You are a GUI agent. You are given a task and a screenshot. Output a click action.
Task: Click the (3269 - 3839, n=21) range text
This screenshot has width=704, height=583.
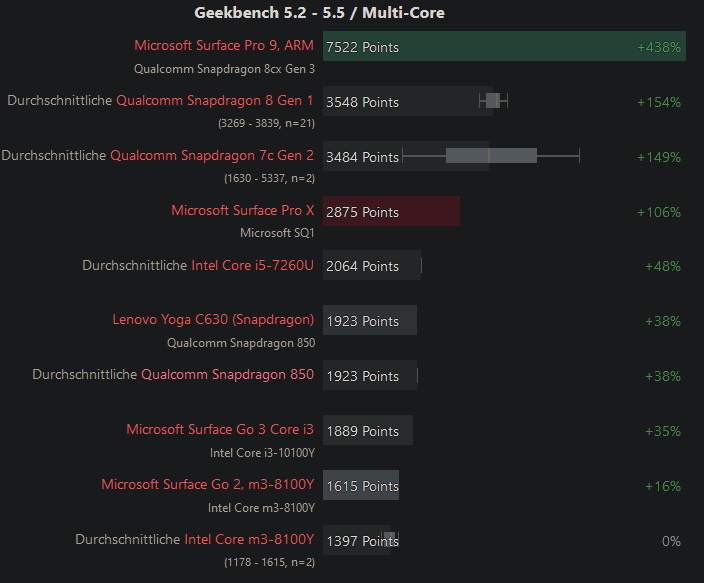266,124
